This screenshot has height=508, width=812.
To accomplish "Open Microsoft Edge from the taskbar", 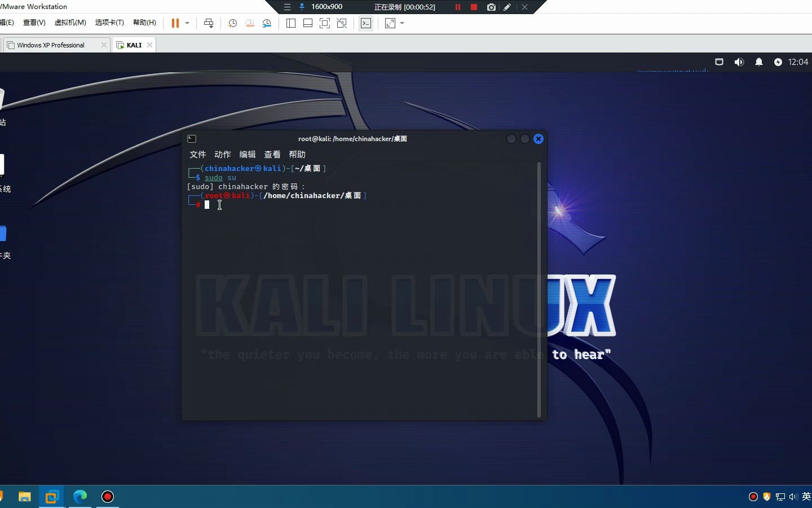I will pyautogui.click(x=80, y=497).
